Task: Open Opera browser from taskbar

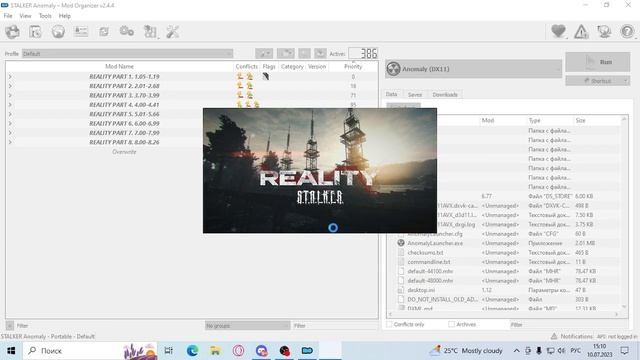Action: tap(238, 351)
